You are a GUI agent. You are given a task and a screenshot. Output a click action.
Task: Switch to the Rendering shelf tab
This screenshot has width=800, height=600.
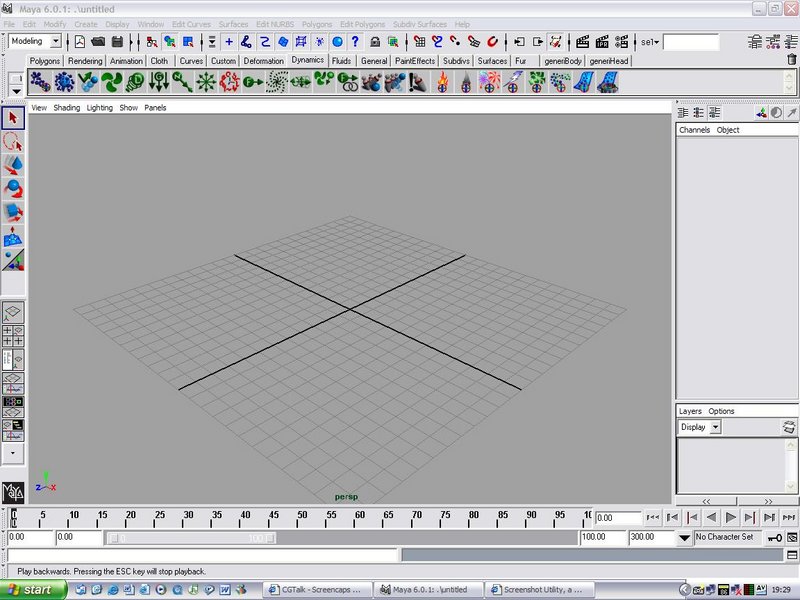(x=85, y=61)
